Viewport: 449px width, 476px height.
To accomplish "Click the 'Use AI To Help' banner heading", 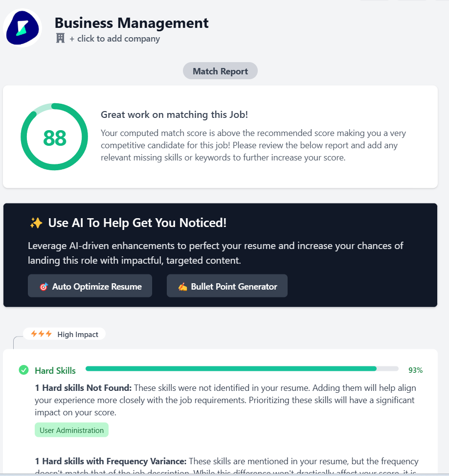I will [137, 223].
